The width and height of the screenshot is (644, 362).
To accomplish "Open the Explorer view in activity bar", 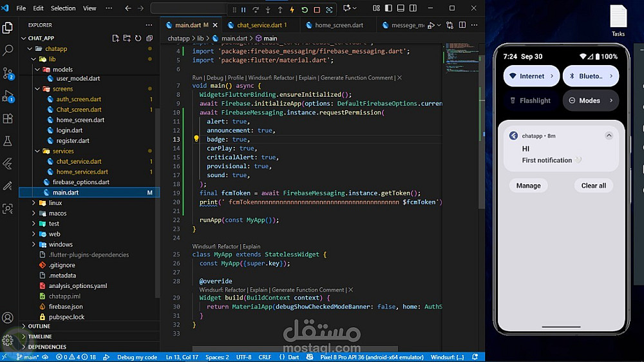I will coord(8,28).
